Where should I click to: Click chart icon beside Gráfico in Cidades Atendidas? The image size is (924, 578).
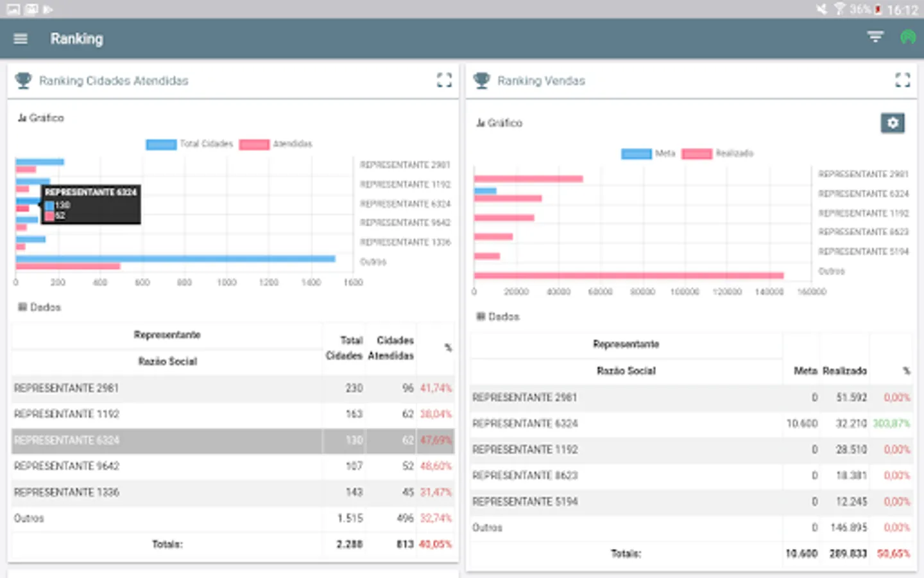[x=22, y=118]
